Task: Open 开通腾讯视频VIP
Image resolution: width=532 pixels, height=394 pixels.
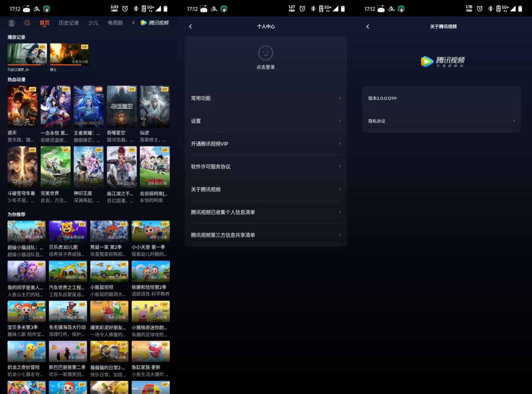Action: [209, 144]
